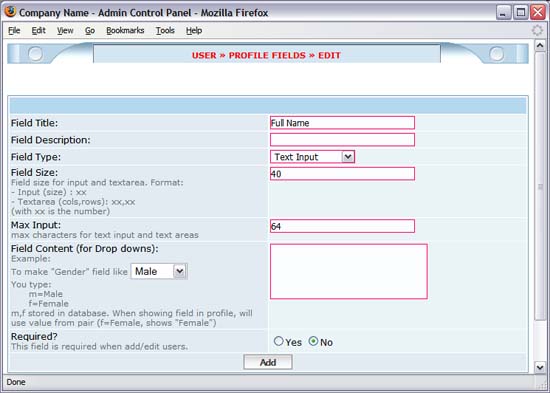This screenshot has height=393, width=550.
Task: Open the Bookmarks menu
Action: [125, 31]
